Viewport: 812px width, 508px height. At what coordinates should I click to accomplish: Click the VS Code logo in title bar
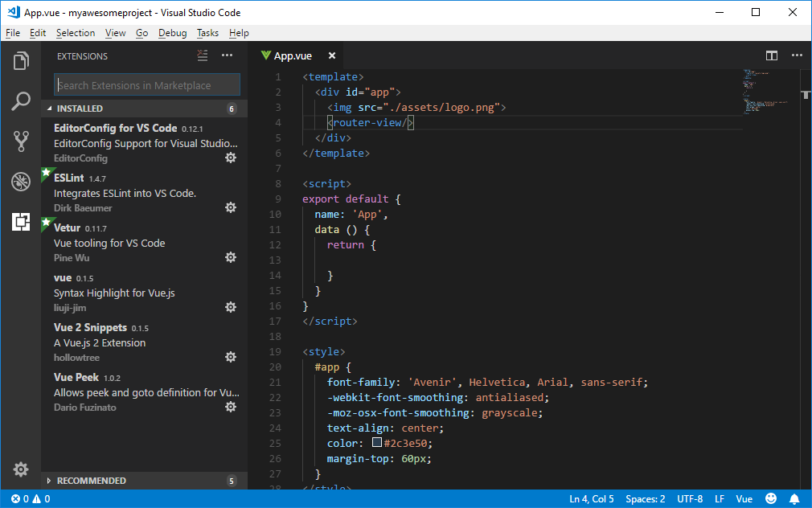pyautogui.click(x=14, y=12)
